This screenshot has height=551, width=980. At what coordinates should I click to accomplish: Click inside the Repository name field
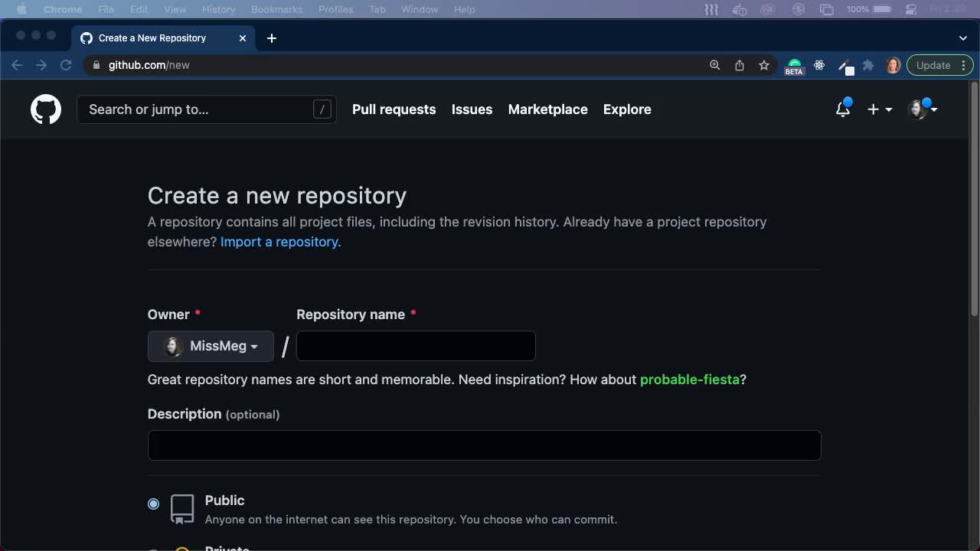(x=416, y=346)
